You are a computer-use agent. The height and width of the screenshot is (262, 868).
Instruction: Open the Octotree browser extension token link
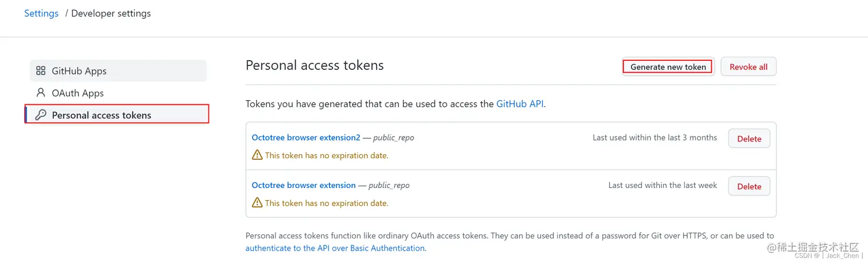point(304,185)
